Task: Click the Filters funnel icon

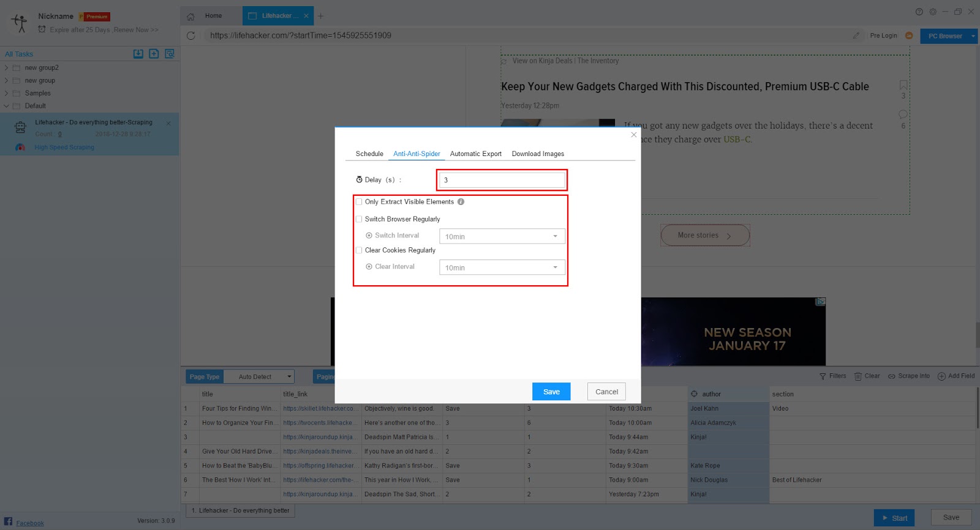Action: [x=823, y=376]
